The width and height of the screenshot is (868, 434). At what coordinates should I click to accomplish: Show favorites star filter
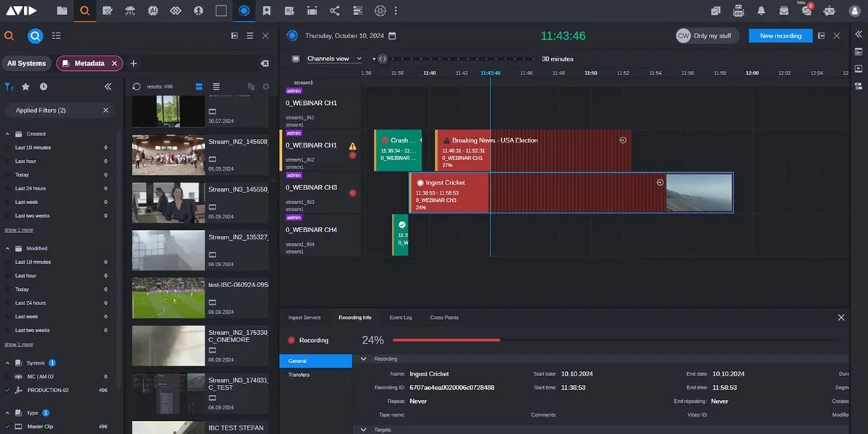point(26,87)
